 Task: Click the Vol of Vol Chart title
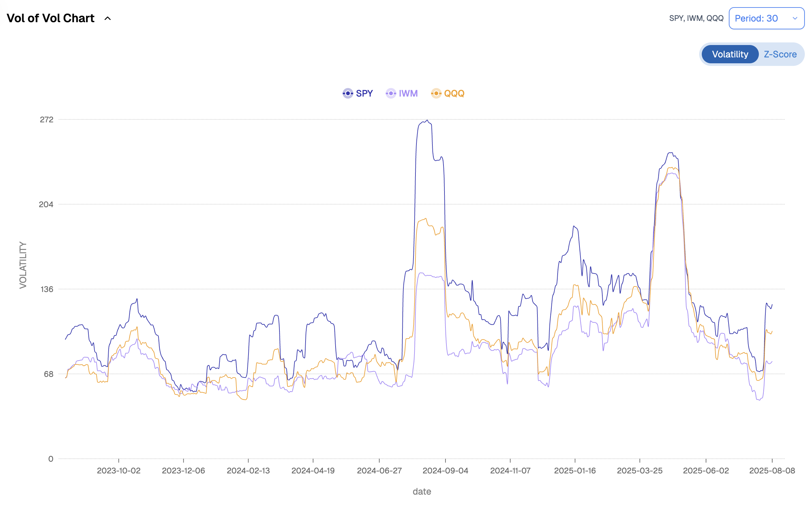(x=51, y=19)
